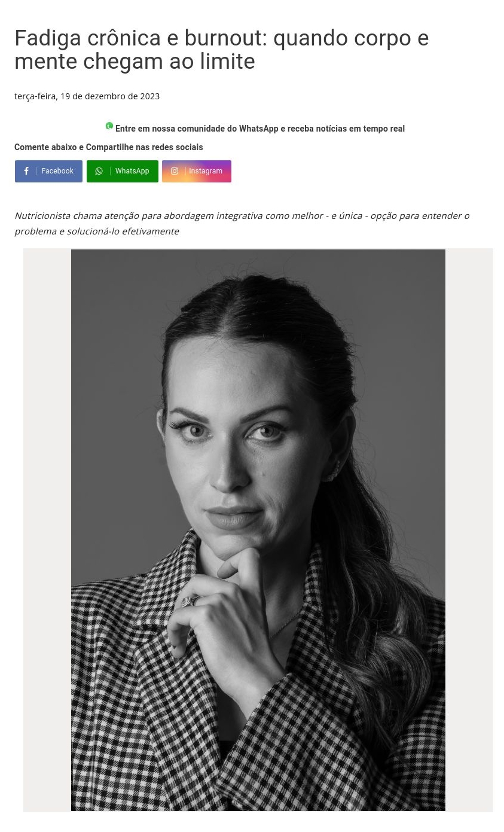Click the Facebook 'f' logo icon
This screenshot has height=832, width=504.
[x=26, y=171]
